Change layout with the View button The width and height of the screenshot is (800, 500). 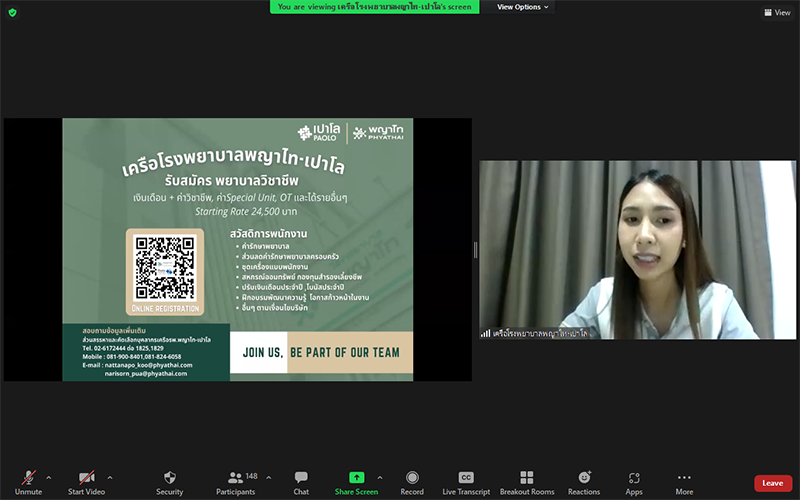pyautogui.click(x=777, y=12)
